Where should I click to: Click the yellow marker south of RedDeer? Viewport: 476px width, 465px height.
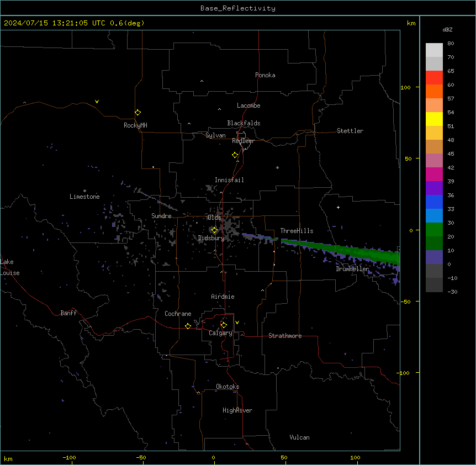pyautogui.click(x=235, y=155)
